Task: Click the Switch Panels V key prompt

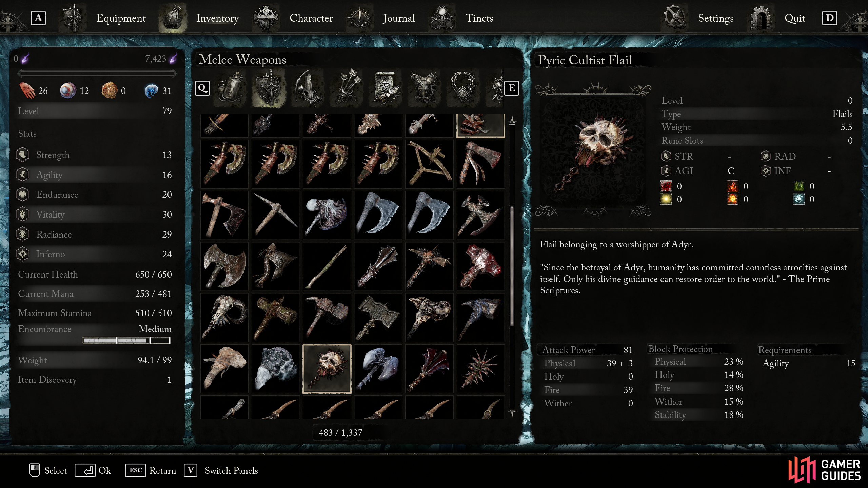Action: [x=191, y=470]
